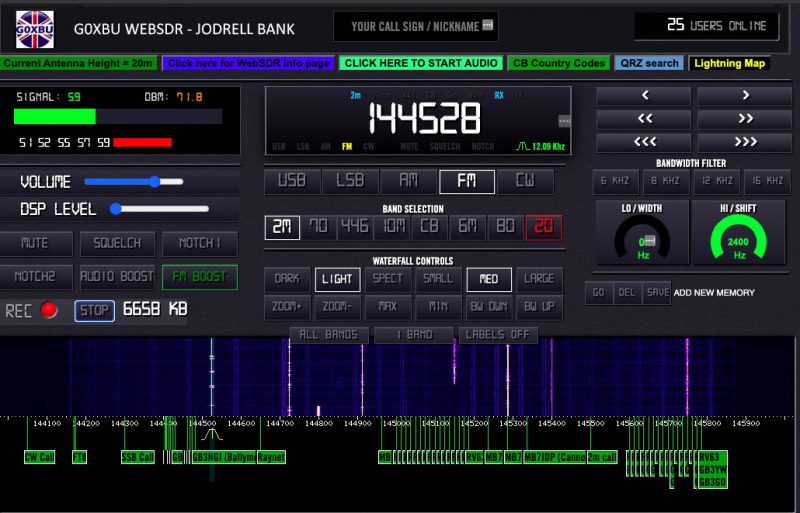Screen dimensions: 800x513
Task: Tune up using double right arrows
Action: pos(745,118)
